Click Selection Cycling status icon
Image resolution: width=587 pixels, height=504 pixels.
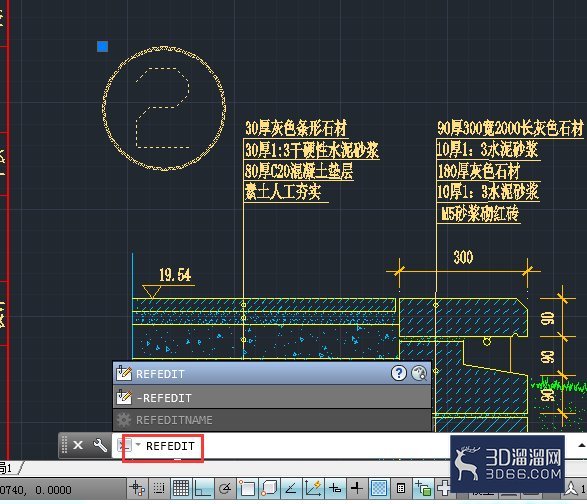(x=423, y=488)
